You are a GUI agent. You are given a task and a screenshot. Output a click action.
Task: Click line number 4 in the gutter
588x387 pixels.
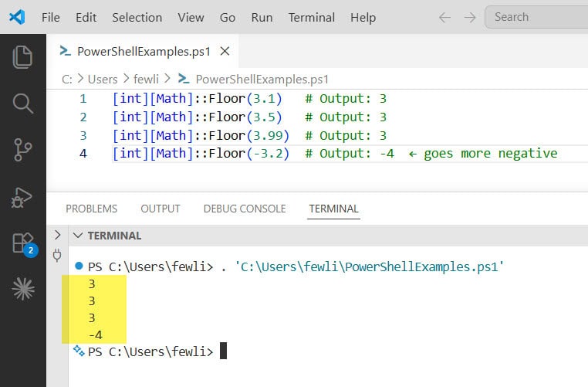click(83, 154)
